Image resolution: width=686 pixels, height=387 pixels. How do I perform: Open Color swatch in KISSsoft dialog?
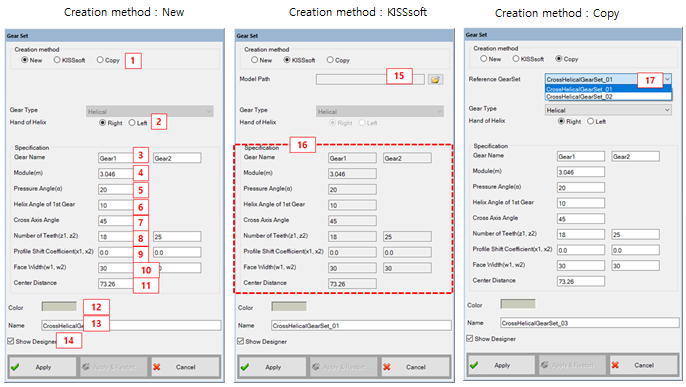coord(289,306)
